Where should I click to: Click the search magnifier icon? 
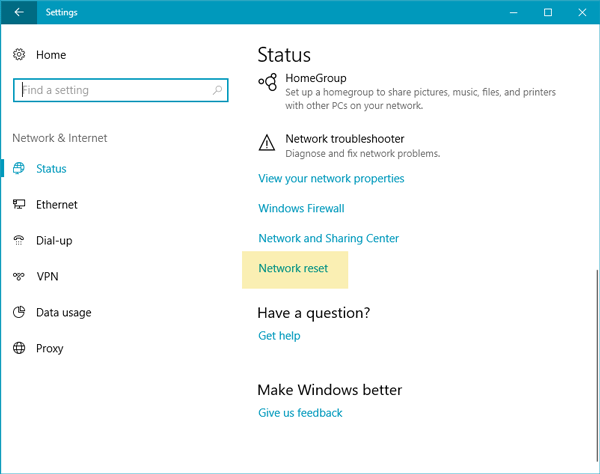tap(217, 90)
